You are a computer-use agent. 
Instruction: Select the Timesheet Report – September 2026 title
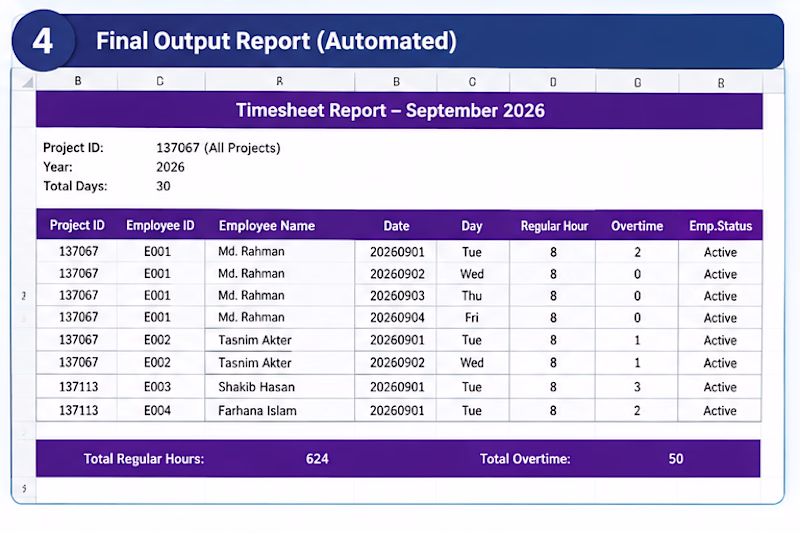tap(390, 110)
